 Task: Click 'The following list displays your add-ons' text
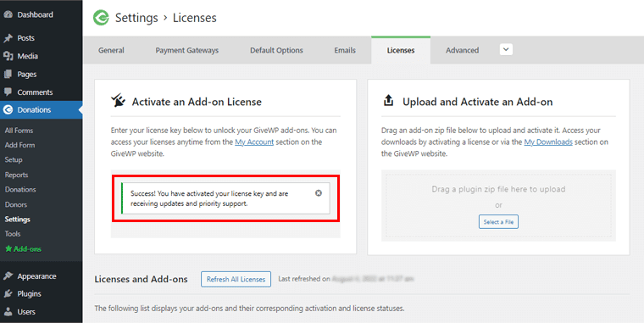249,309
